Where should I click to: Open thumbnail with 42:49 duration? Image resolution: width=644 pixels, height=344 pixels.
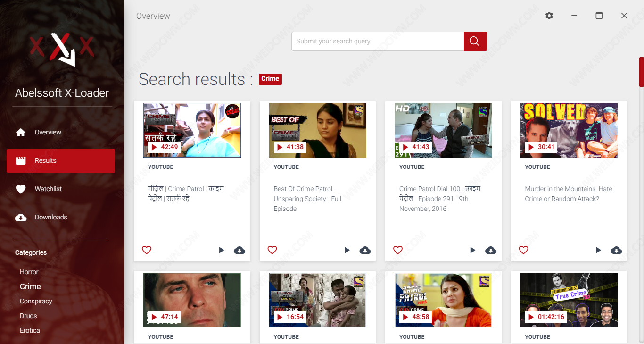coord(192,130)
